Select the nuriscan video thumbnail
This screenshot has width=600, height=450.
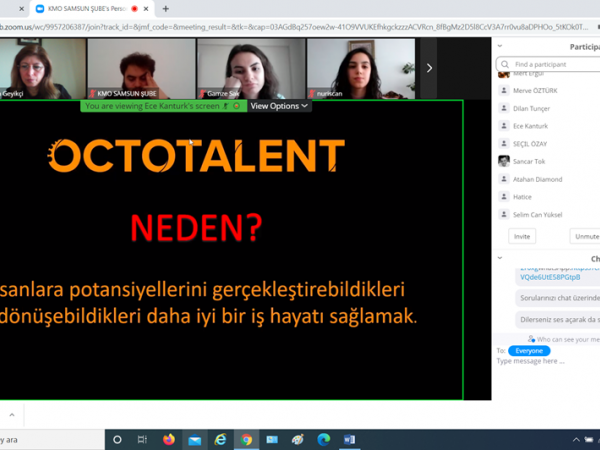tap(361, 68)
